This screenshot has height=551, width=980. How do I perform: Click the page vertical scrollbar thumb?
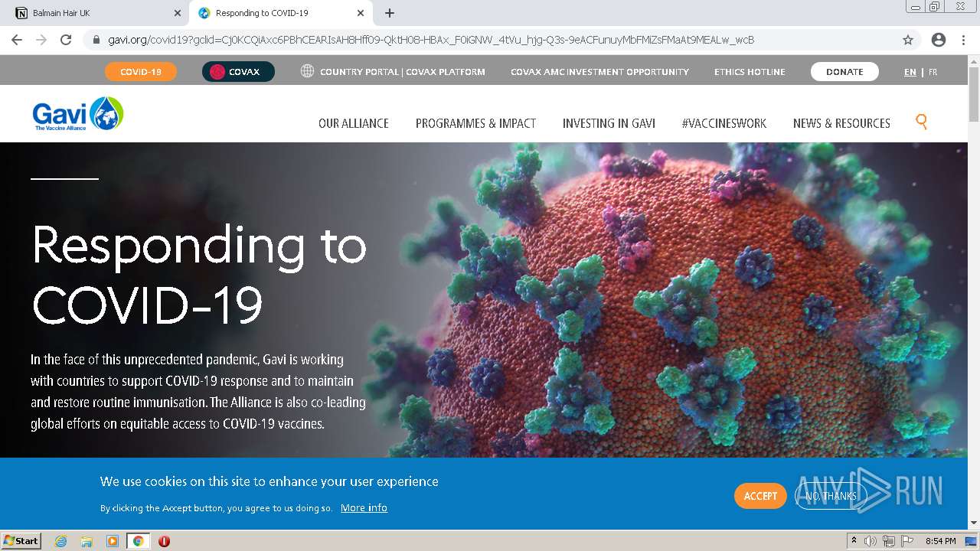click(x=973, y=93)
